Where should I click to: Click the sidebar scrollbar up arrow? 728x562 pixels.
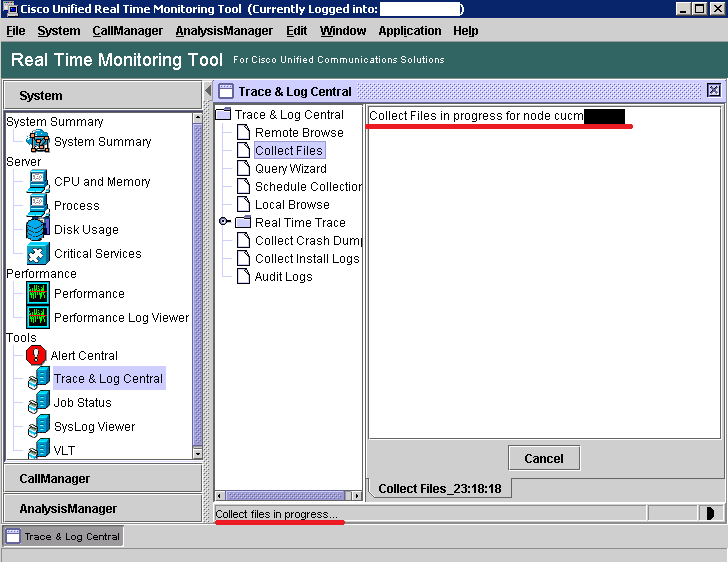[x=197, y=118]
